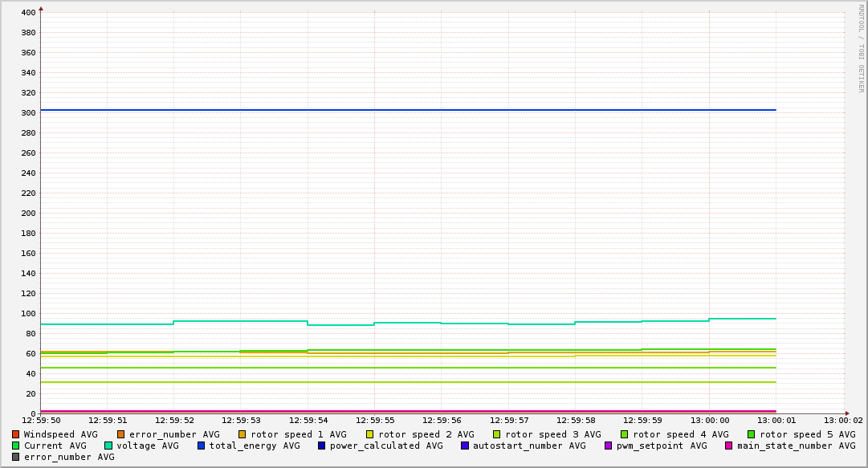
Task: Select the power_calculated AVG legend swatch
Action: [321, 446]
